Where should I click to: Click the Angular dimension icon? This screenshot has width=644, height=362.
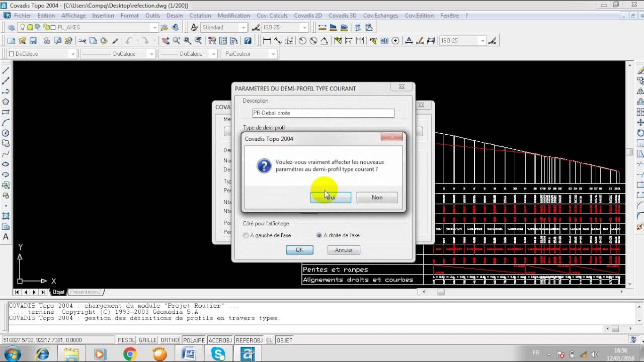tap(325, 41)
